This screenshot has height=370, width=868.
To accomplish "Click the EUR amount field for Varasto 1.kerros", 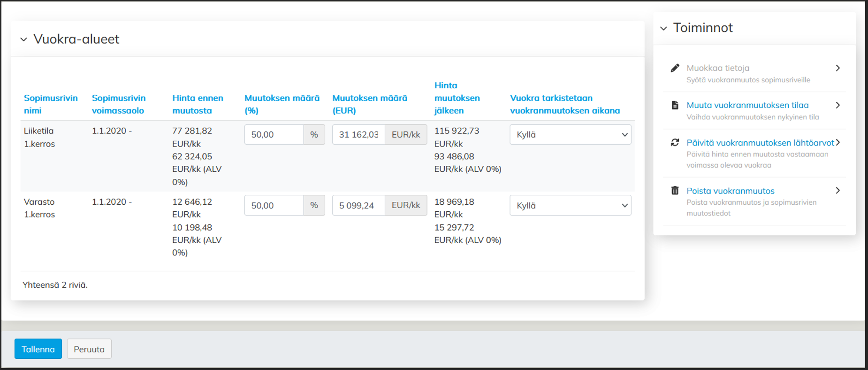I will [358, 206].
